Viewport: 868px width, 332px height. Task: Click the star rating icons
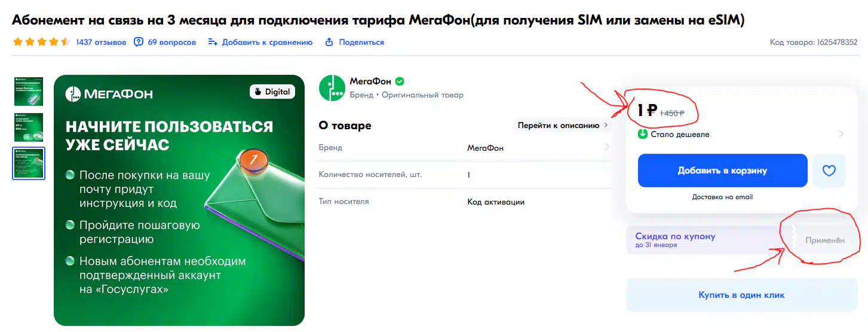(41, 42)
